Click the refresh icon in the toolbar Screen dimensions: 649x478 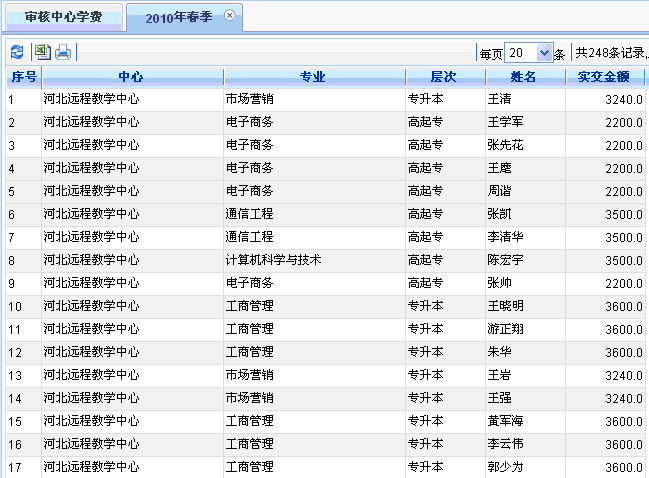[17, 52]
